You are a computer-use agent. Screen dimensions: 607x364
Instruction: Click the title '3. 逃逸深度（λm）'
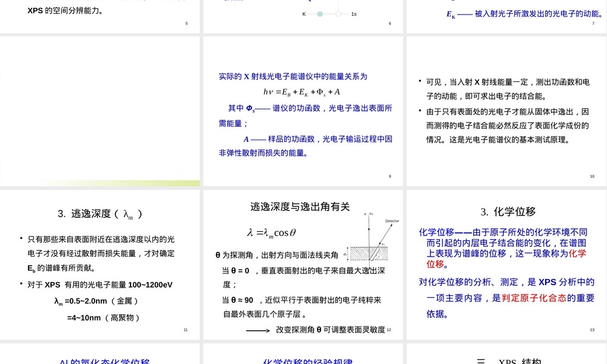point(100,214)
